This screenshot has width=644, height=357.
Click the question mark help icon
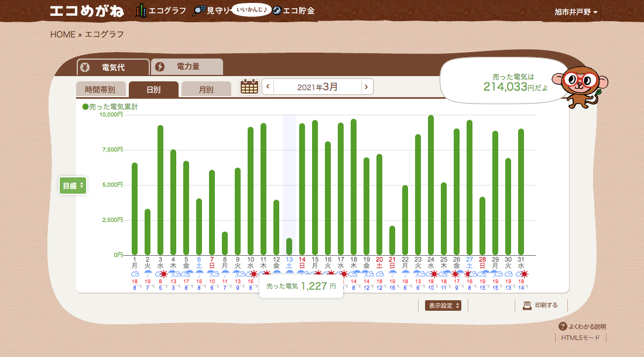click(x=563, y=327)
